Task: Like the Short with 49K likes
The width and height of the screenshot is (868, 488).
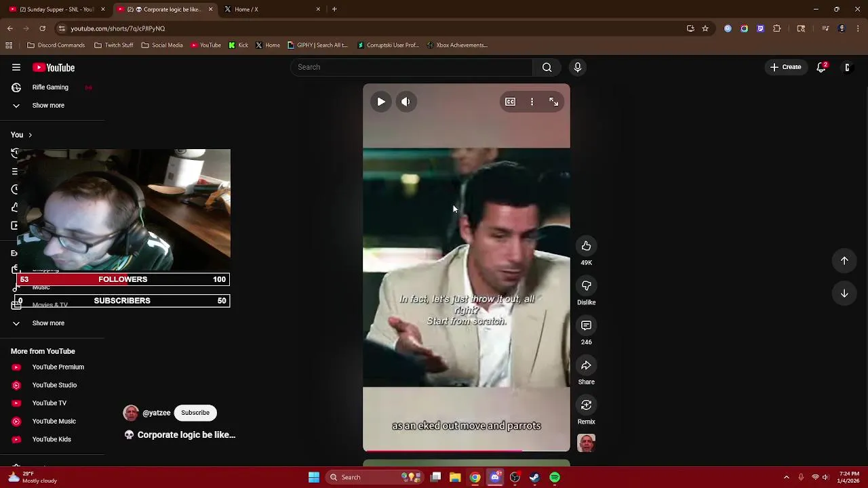Action: coord(586,246)
